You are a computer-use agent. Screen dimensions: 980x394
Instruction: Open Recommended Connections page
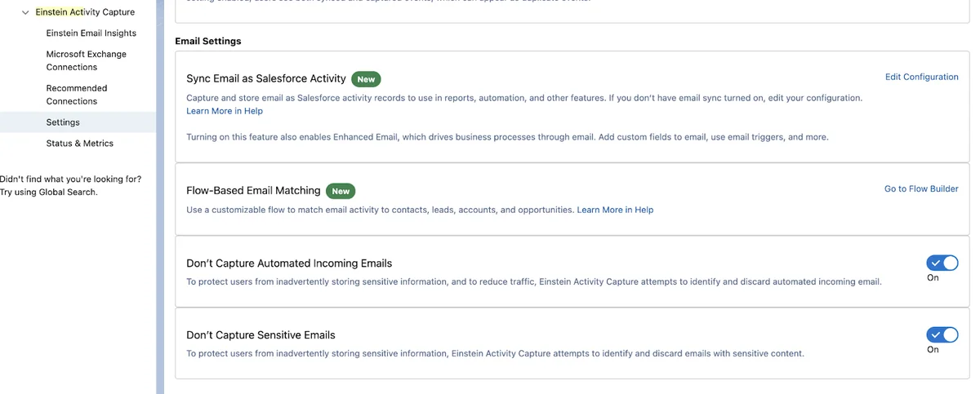[77, 95]
